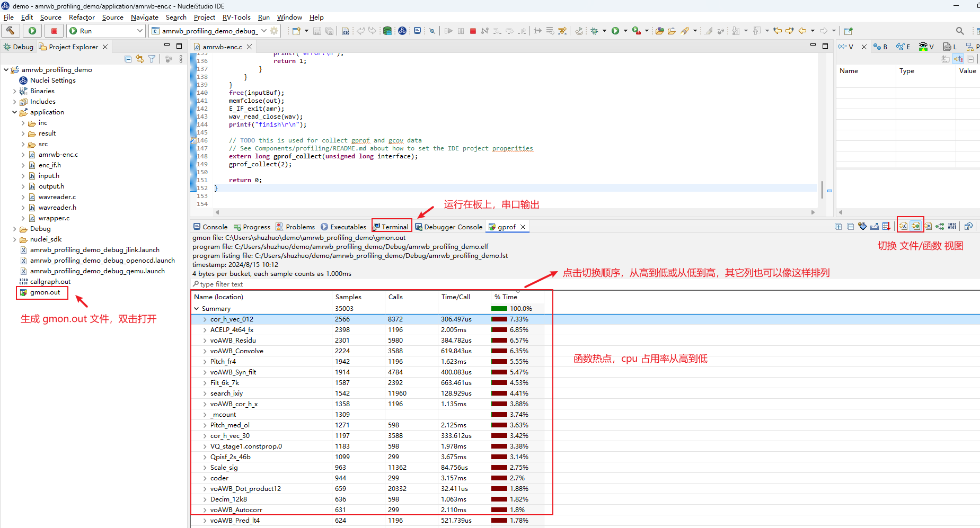The width and height of the screenshot is (980, 528).
Task: Click the Search magnifier icon
Action: pos(960,31)
